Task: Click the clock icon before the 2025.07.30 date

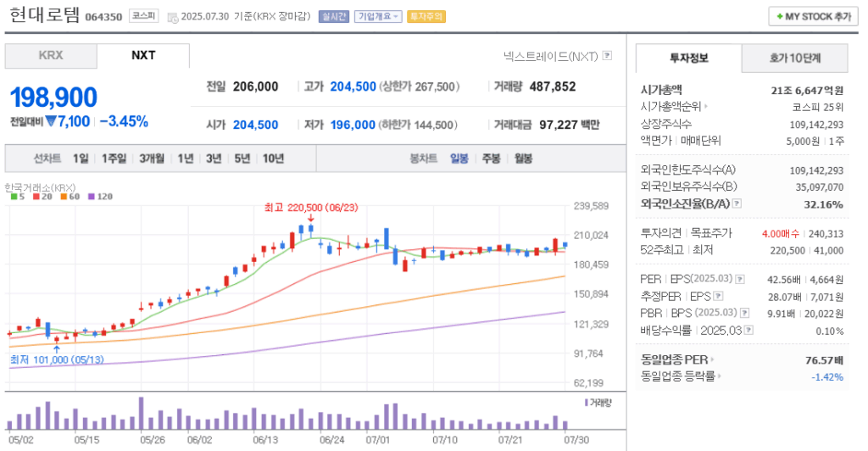Action: (172, 17)
